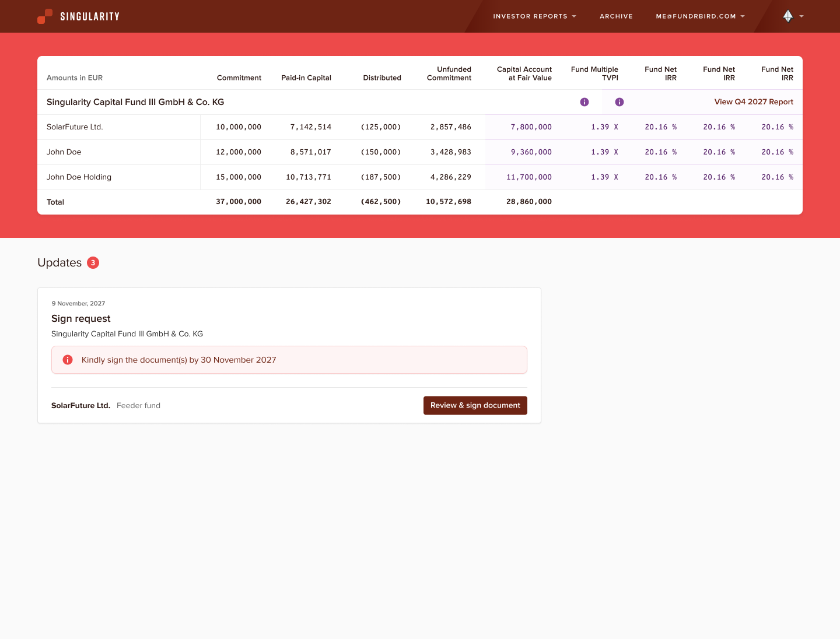Select the SolarFuture Ltd. investor row in table
Image resolution: width=840 pixels, height=639 pixels.
pyautogui.click(x=75, y=127)
